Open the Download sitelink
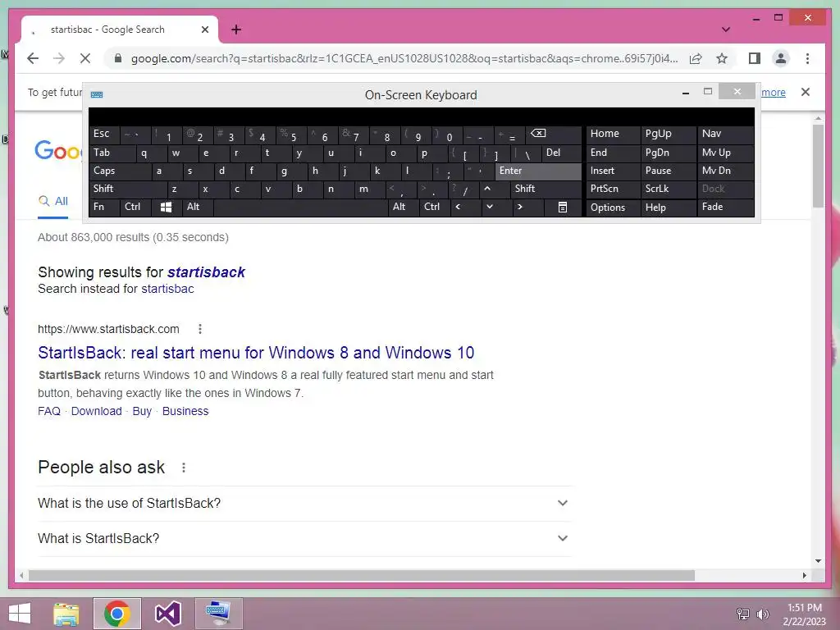 tap(97, 411)
